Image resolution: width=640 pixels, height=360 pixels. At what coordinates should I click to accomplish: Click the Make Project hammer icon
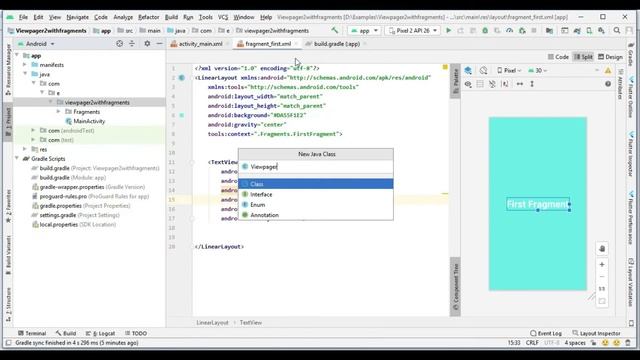(x=335, y=31)
